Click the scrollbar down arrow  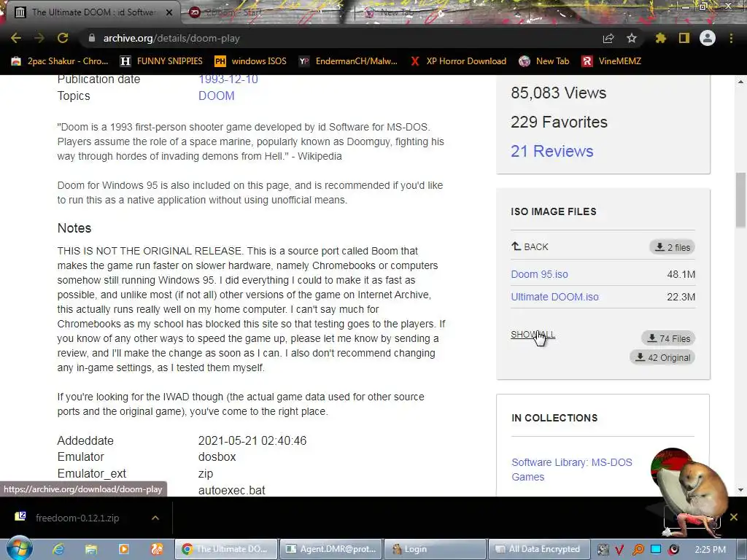[x=741, y=490]
